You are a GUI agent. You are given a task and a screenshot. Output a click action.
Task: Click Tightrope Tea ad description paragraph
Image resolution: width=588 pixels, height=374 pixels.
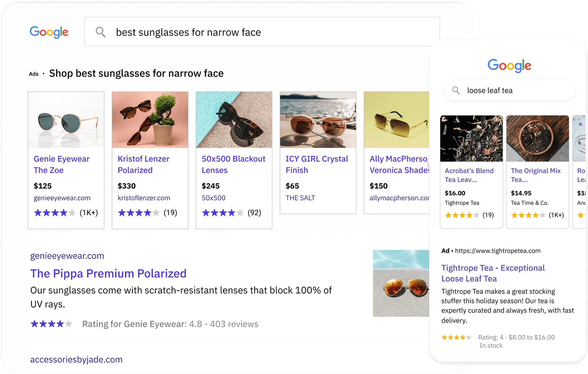[507, 306]
